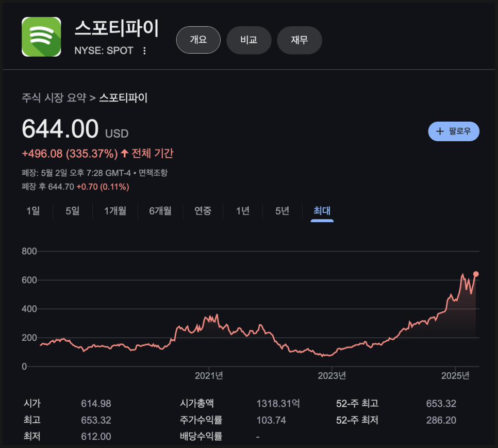Open the three-dot menu next to NYSE: SPOT
498x448 pixels.
click(x=144, y=51)
